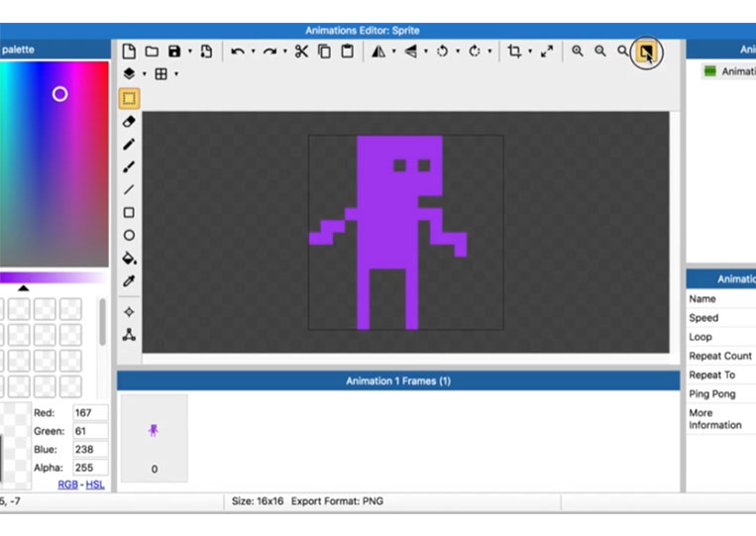Open the undo history dropdown arrow
Screen dimensions: 756x536
click(x=253, y=52)
